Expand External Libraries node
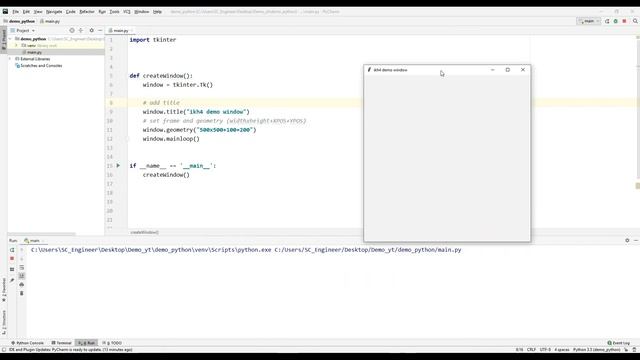 point(11,59)
